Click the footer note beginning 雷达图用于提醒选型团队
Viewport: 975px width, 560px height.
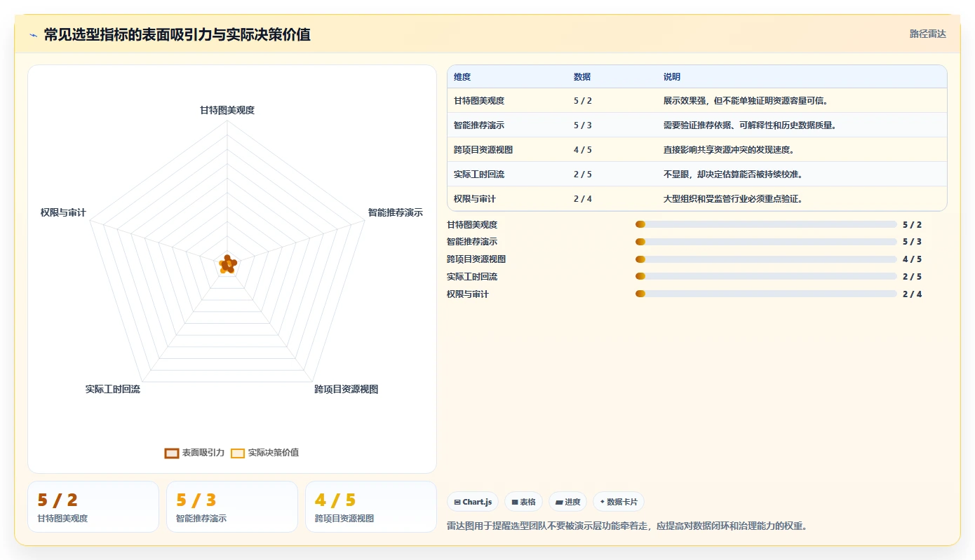tap(627, 526)
